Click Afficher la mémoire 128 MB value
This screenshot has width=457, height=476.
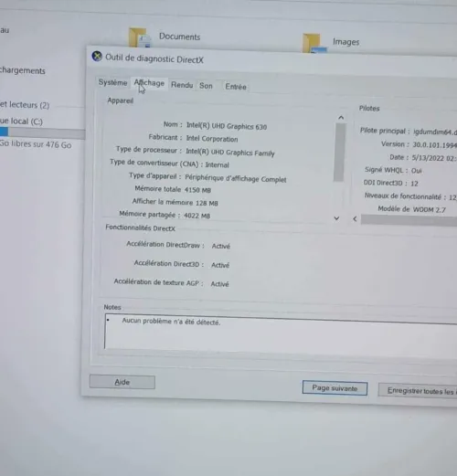[207, 203]
